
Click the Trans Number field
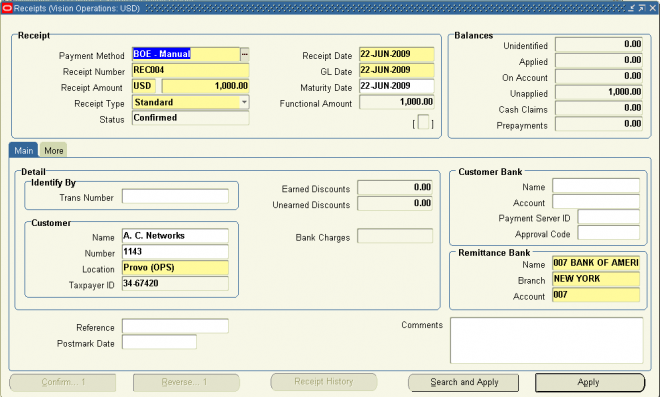[x=175, y=196]
